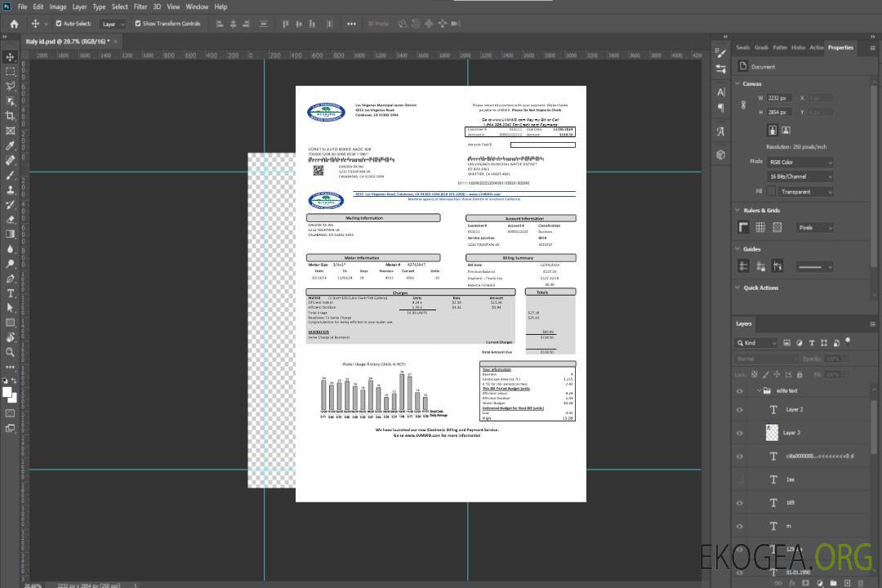
Task: Select the Dodge tool
Action: coord(10,263)
